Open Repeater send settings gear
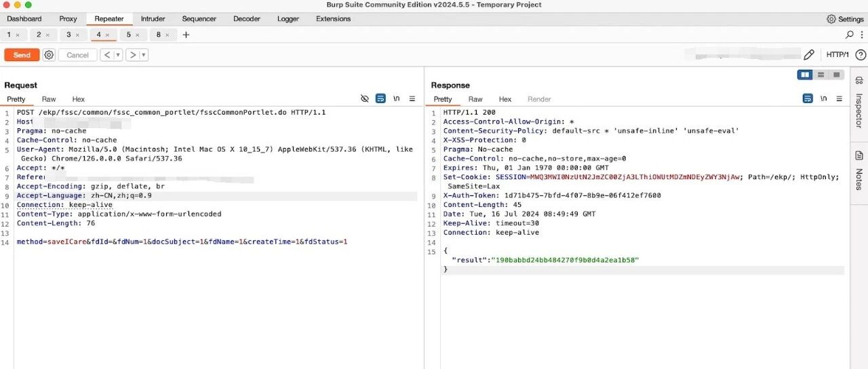 pyautogui.click(x=49, y=55)
